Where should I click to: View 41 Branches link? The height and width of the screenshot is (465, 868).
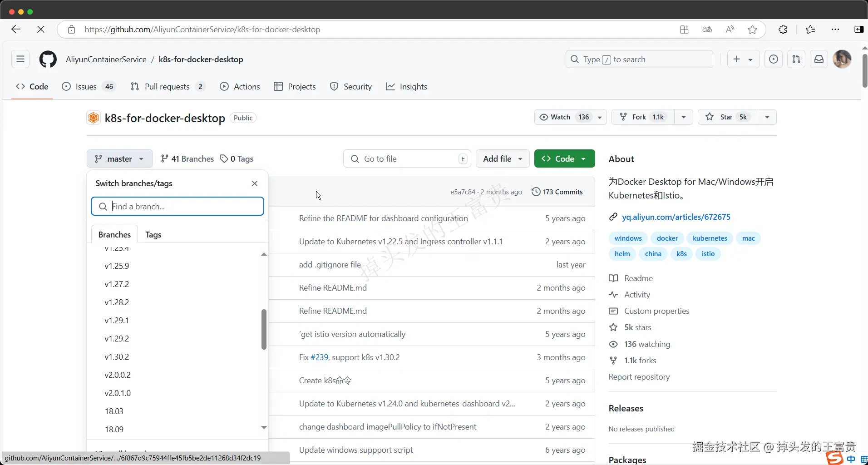pyautogui.click(x=187, y=159)
